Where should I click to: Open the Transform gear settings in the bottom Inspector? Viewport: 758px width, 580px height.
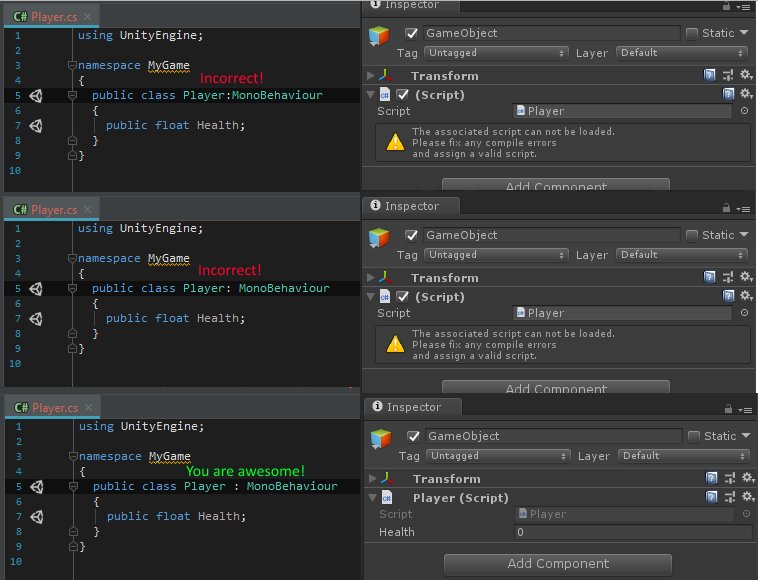click(x=748, y=478)
